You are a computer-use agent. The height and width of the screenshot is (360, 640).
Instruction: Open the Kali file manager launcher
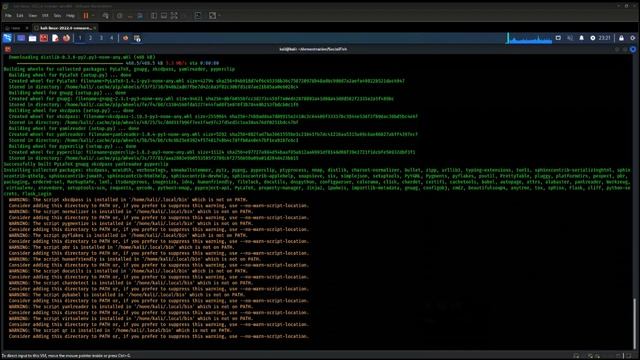pyautogui.click(x=33, y=38)
